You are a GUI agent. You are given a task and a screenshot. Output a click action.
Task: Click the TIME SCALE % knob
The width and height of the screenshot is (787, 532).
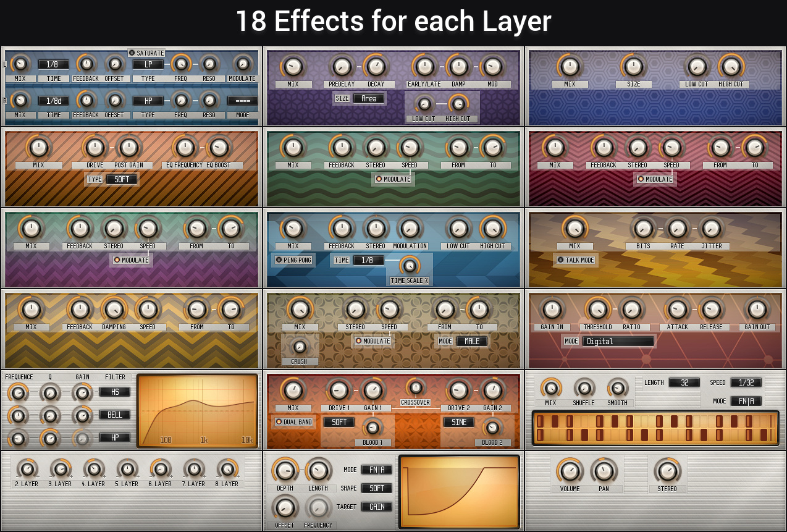(409, 266)
